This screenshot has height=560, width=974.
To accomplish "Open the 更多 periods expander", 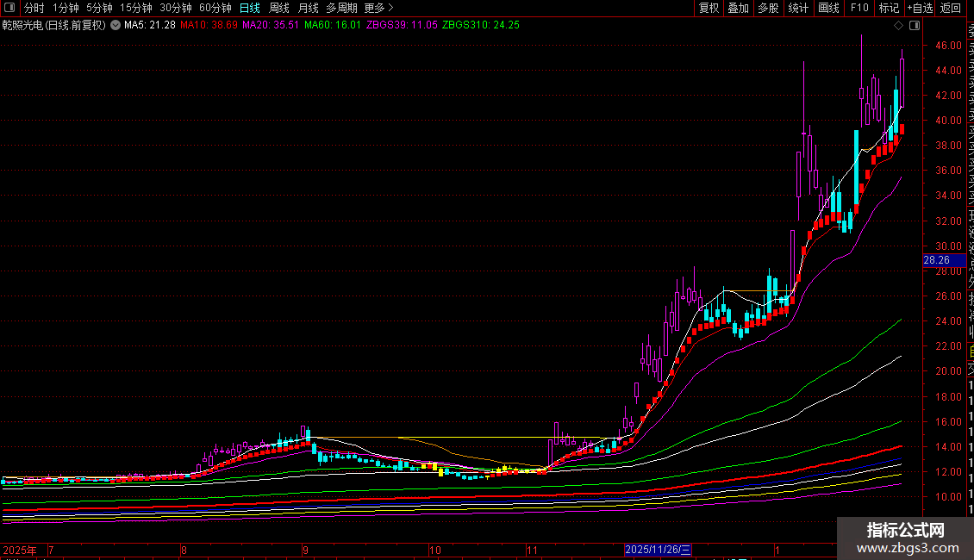I will [378, 8].
